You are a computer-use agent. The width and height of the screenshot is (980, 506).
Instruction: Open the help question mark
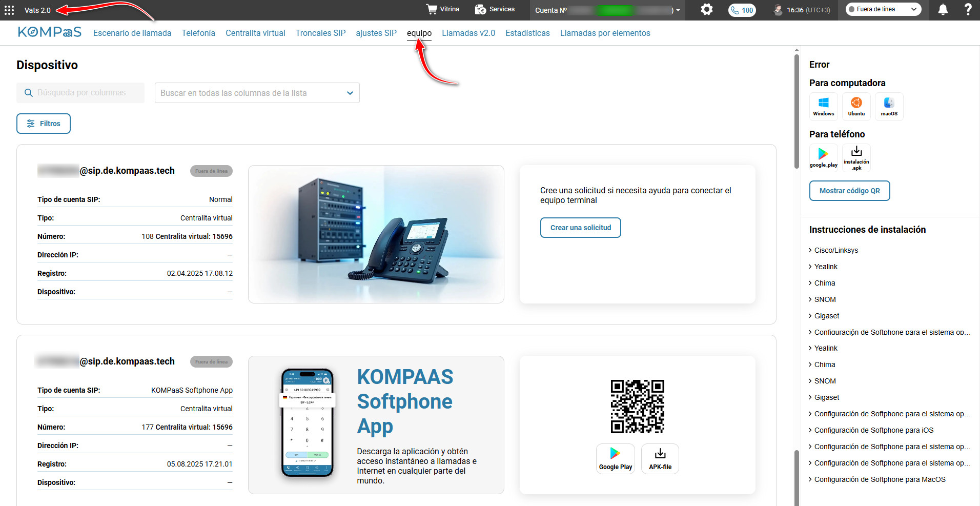(968, 9)
